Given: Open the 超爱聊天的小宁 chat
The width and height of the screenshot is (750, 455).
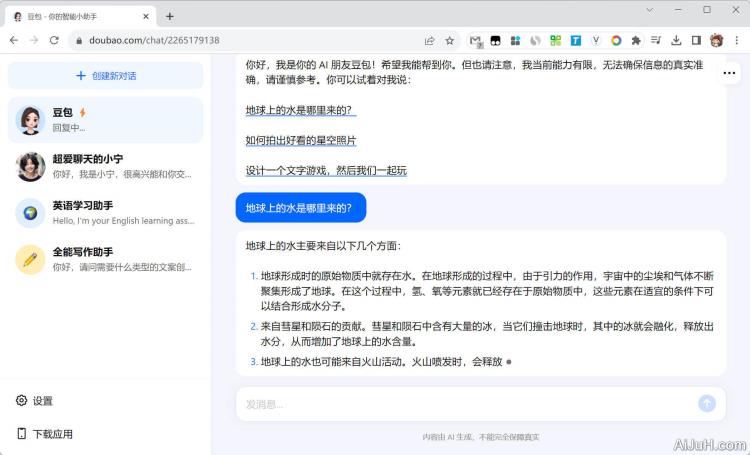Looking at the screenshot, I should [x=105, y=166].
